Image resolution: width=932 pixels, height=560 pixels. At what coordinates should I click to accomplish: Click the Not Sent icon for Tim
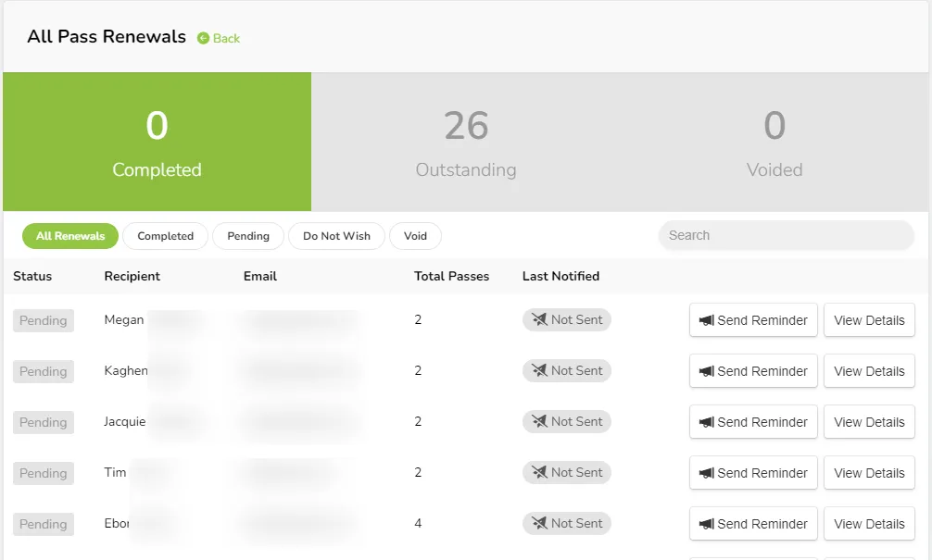pyautogui.click(x=539, y=473)
